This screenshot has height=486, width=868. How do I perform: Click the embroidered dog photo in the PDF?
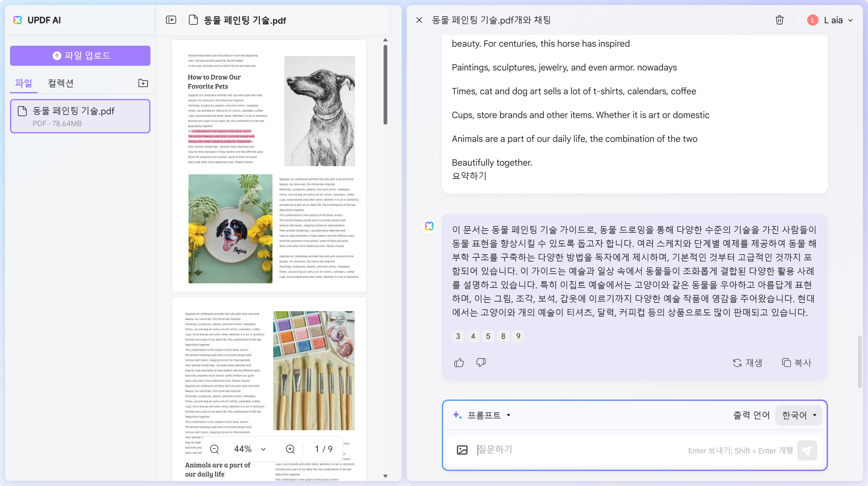point(231,229)
